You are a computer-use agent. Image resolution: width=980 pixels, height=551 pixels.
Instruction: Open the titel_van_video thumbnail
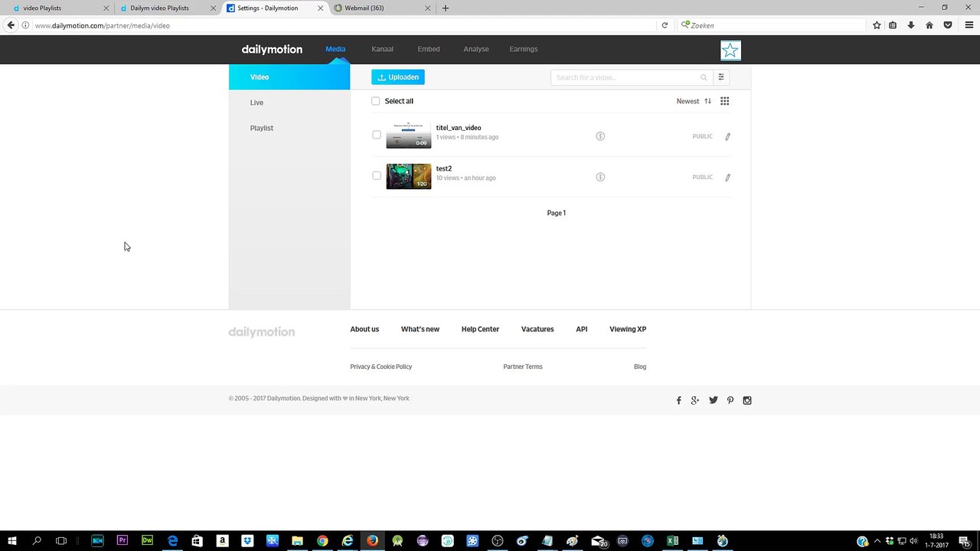(x=408, y=135)
